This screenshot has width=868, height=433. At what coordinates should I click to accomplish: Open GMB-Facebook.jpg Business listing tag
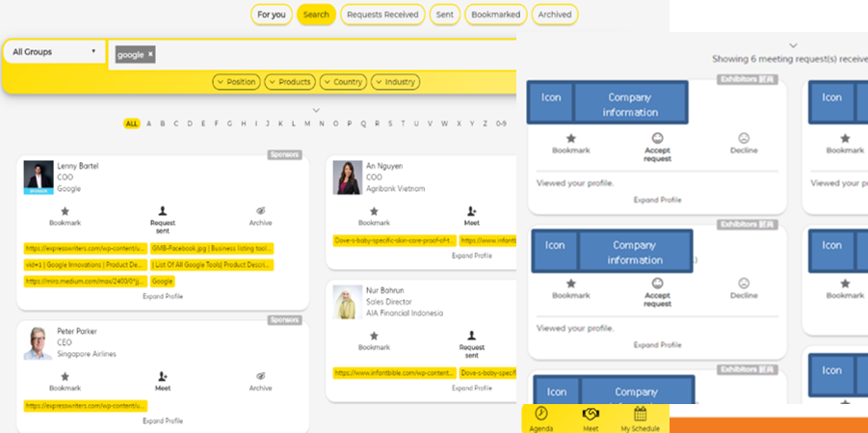tap(212, 249)
